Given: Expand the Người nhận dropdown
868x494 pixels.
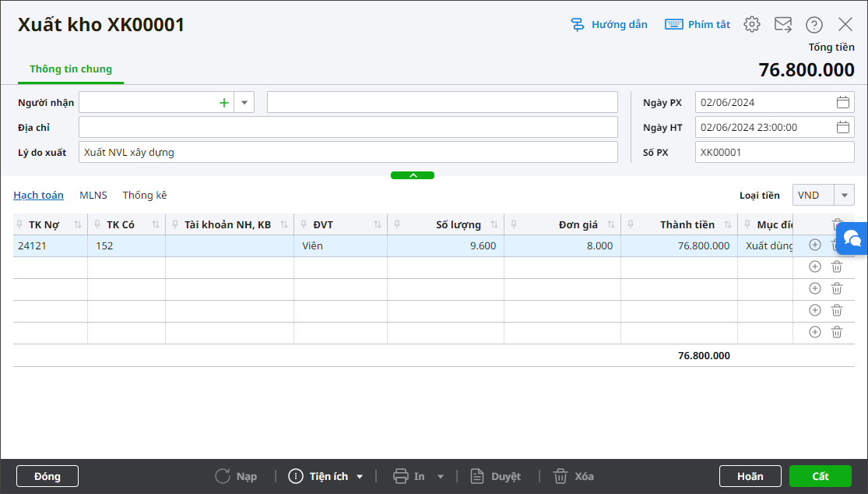Looking at the screenshot, I should [x=244, y=102].
